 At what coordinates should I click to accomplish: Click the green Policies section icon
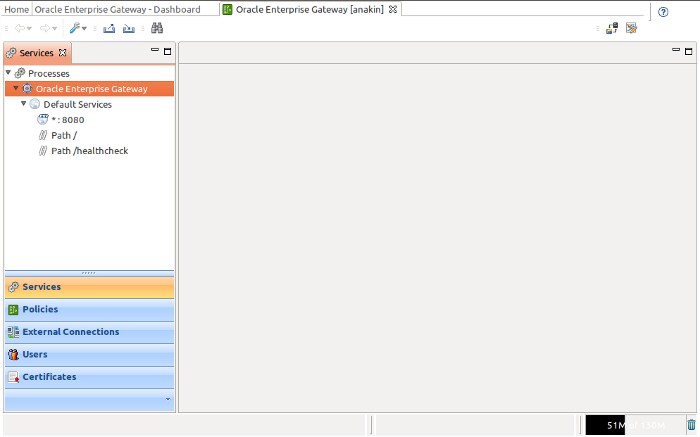click(13, 309)
